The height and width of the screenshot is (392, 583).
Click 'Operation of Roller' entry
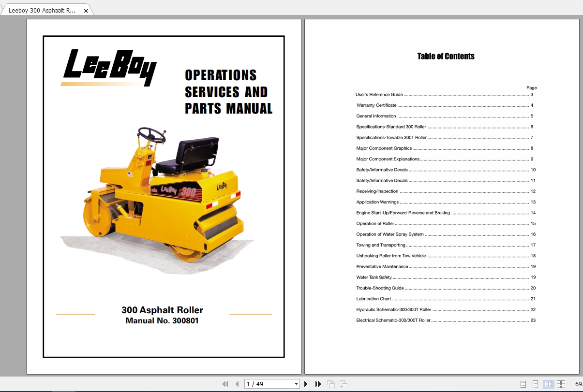pyautogui.click(x=445, y=223)
